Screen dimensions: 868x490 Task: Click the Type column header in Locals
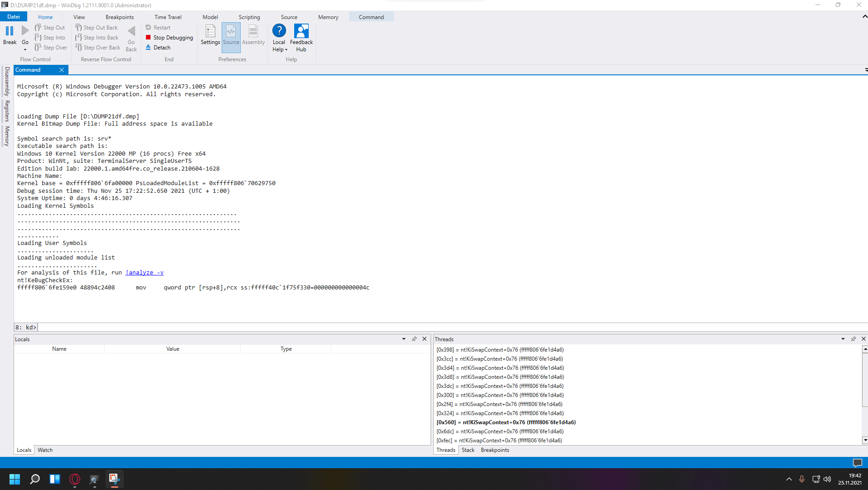click(286, 349)
